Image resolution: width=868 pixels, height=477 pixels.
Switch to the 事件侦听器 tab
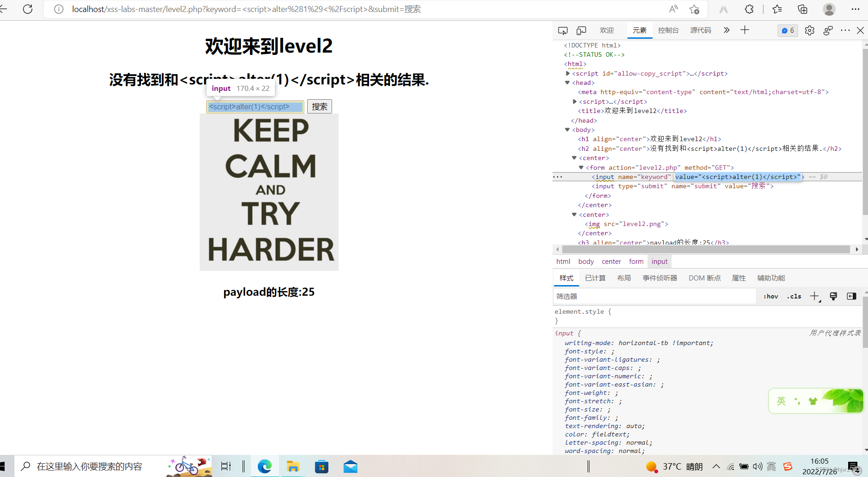coord(660,278)
